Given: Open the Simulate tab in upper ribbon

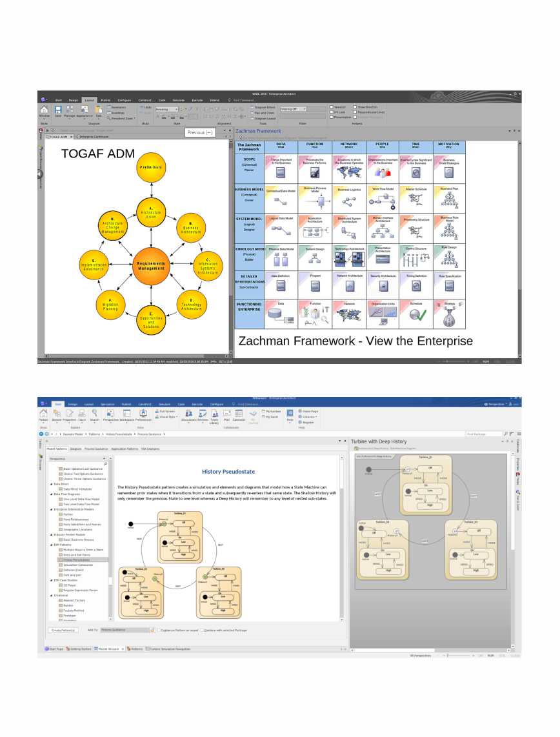Looking at the screenshot, I should click(x=179, y=100).
